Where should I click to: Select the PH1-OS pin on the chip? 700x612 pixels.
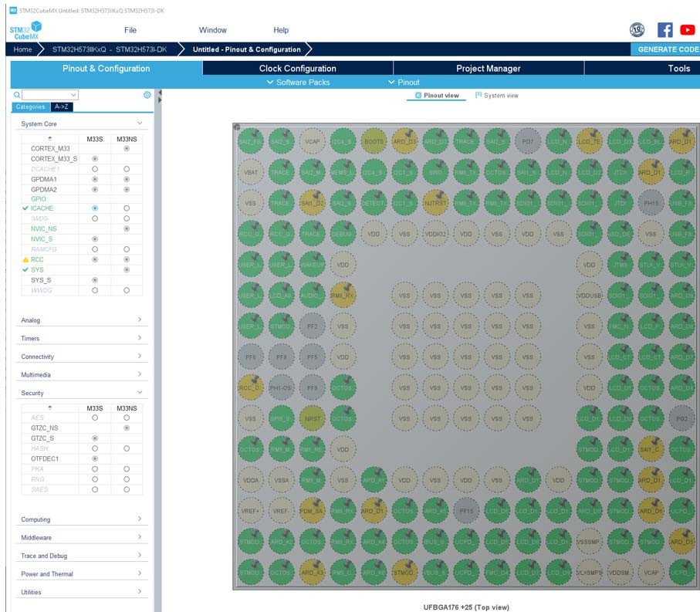[x=281, y=388]
